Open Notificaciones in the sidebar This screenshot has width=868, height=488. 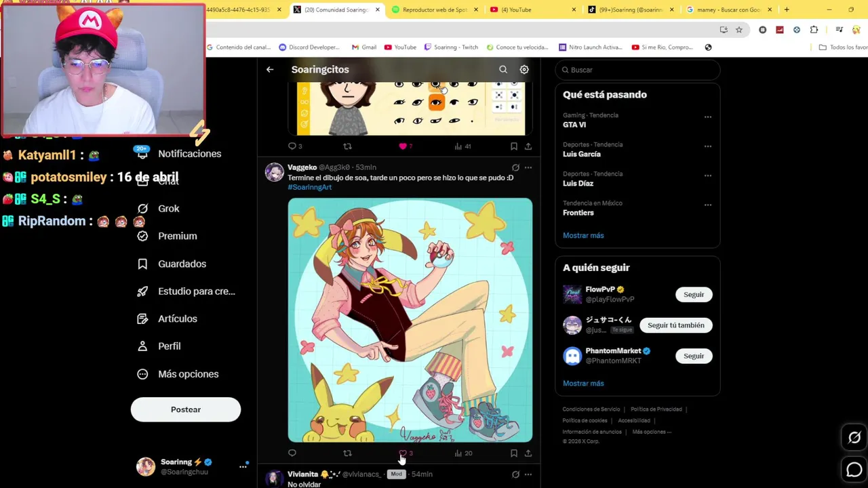pos(180,154)
